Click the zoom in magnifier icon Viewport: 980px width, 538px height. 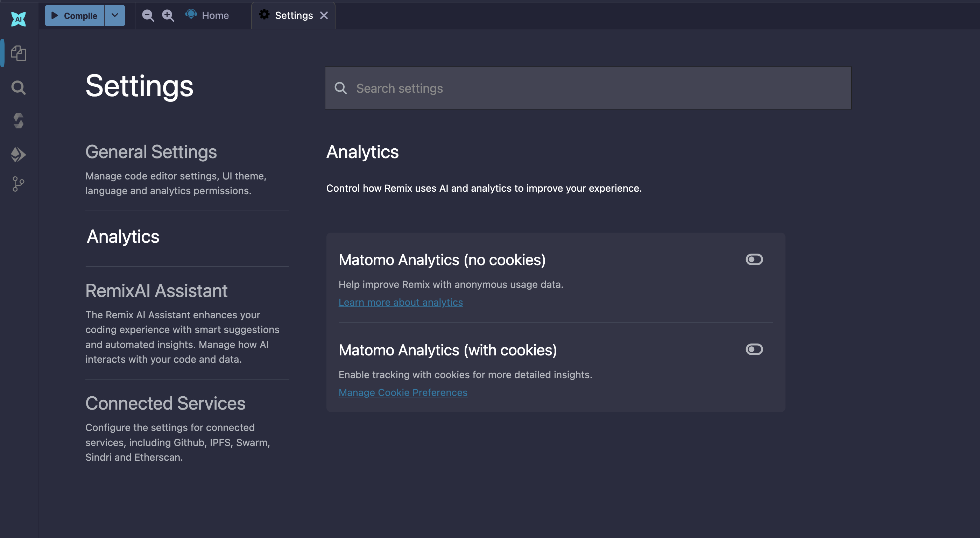click(x=168, y=16)
